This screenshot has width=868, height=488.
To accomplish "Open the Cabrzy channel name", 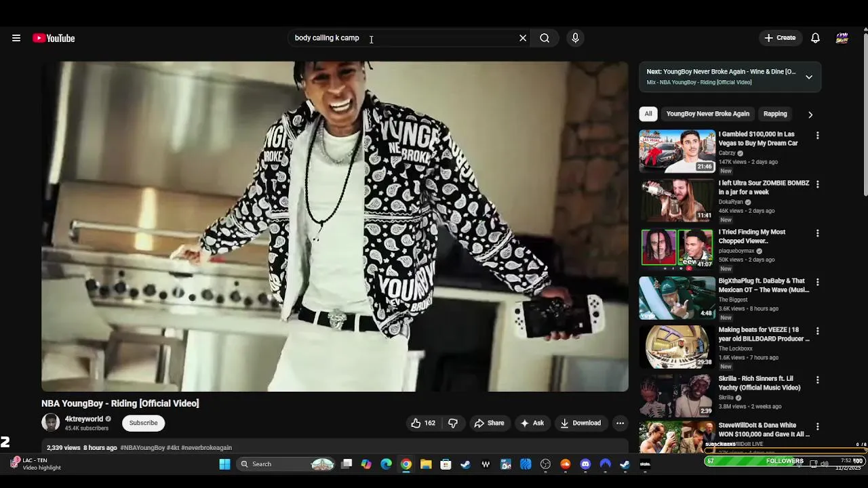I will 727,153.
